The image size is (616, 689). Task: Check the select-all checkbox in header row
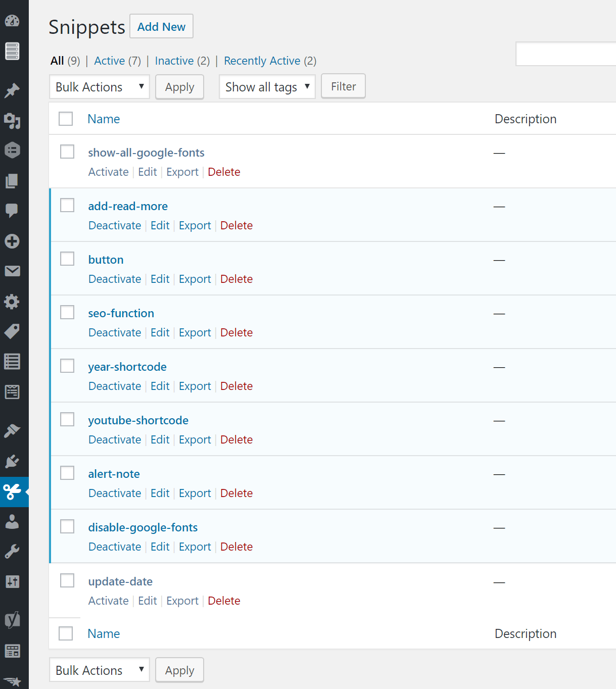pos(66,119)
